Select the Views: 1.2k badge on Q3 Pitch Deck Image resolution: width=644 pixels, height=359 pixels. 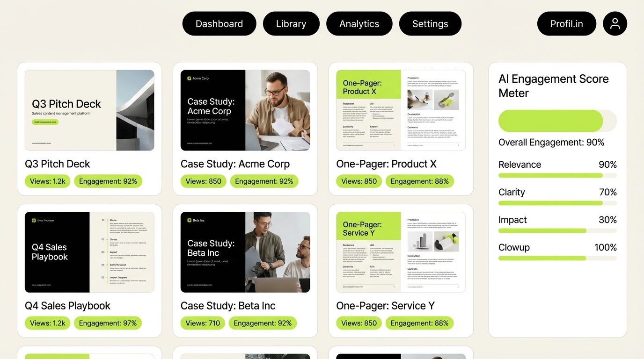pyautogui.click(x=47, y=181)
